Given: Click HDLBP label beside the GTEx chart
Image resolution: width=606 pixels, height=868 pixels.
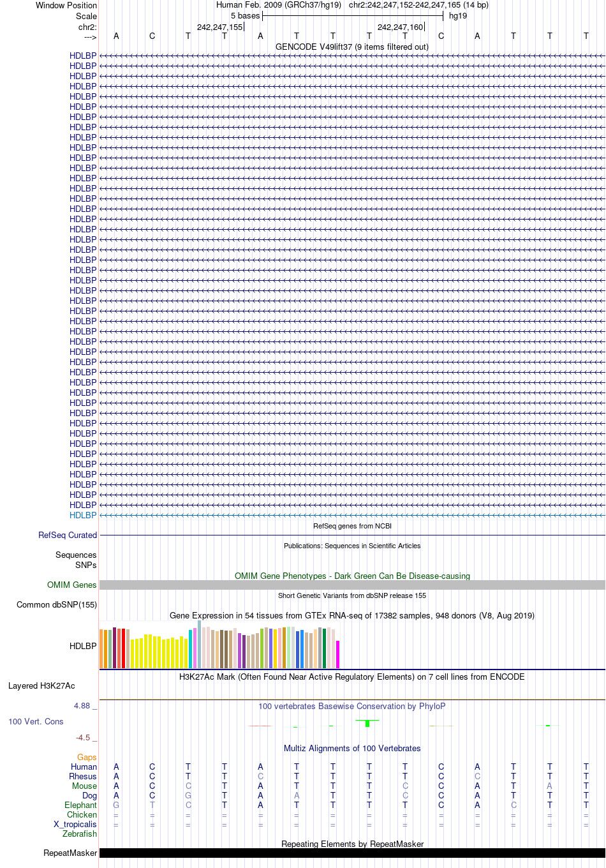Looking at the screenshot, I should pyautogui.click(x=83, y=646).
